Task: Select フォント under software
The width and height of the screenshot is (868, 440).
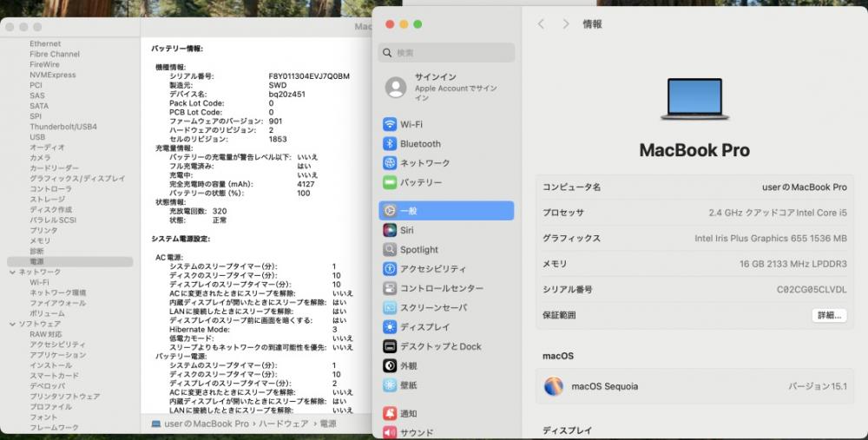Action: tap(43, 417)
